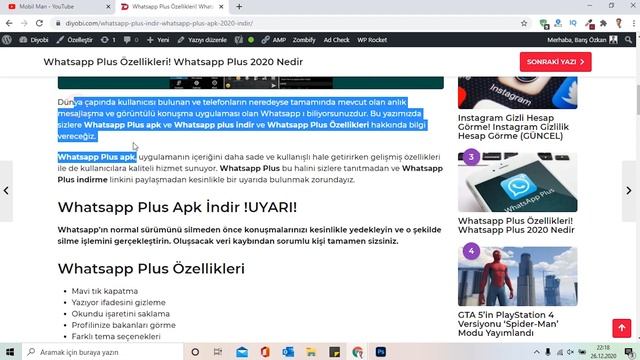Show hidden tray icons with the chevron
Image resolution: width=640 pixels, height=360 pixels.
coord(536,352)
